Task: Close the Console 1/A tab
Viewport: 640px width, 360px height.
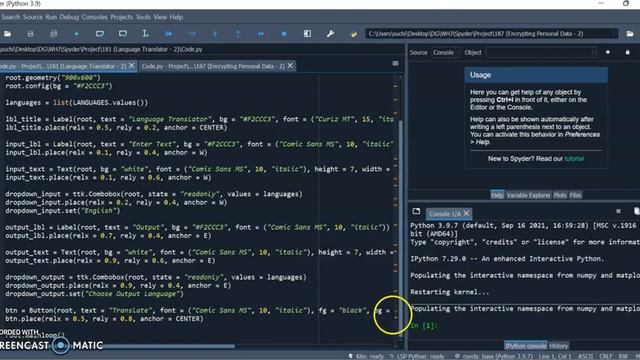Action: point(467,213)
